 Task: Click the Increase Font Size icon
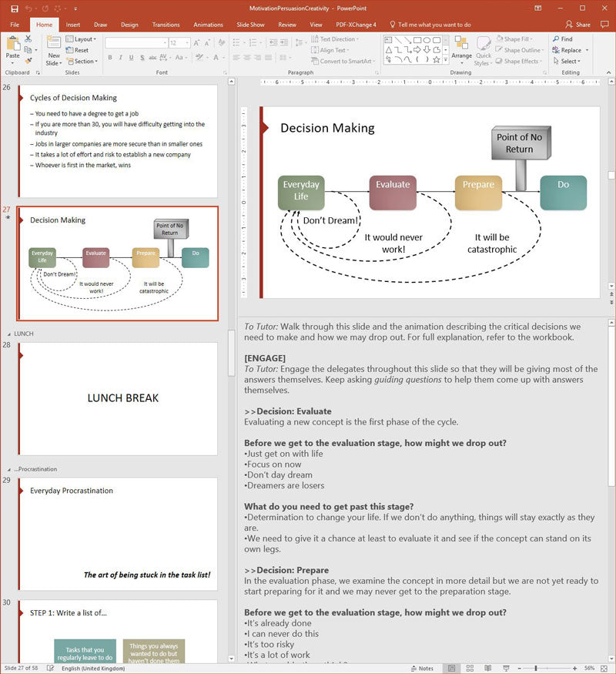click(196, 43)
